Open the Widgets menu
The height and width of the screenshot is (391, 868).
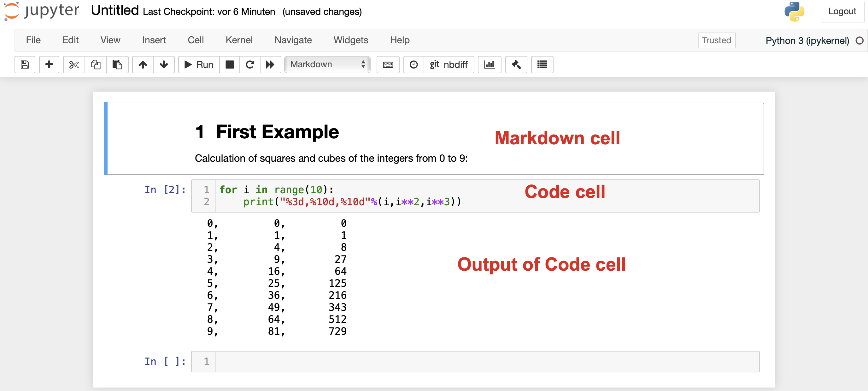click(351, 40)
